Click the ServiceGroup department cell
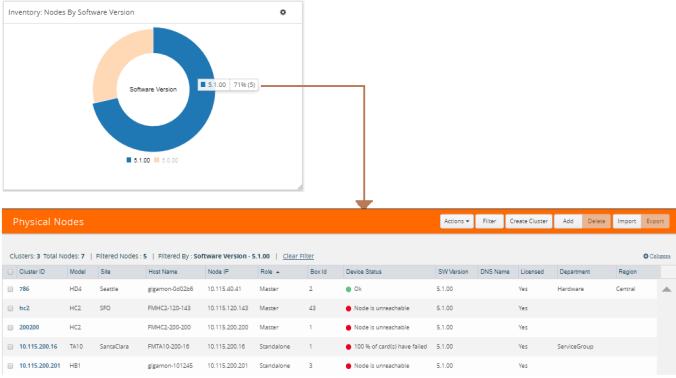The image size is (676, 378). [575, 347]
